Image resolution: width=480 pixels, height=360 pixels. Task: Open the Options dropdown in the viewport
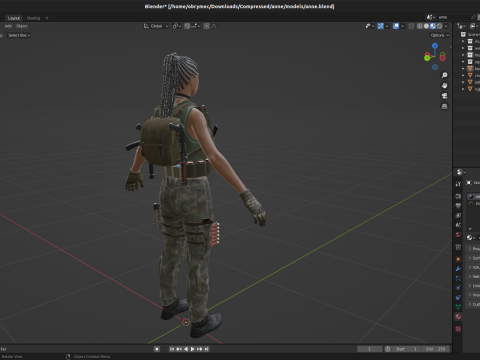tap(440, 35)
